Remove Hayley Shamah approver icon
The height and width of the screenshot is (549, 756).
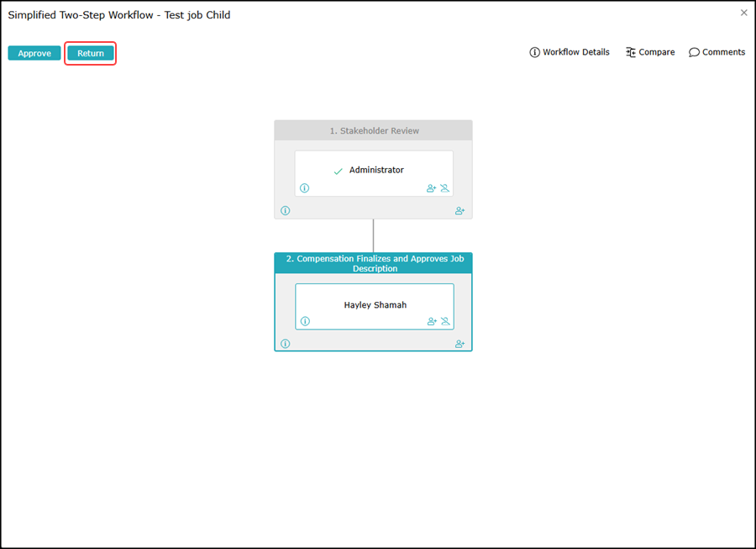click(445, 321)
